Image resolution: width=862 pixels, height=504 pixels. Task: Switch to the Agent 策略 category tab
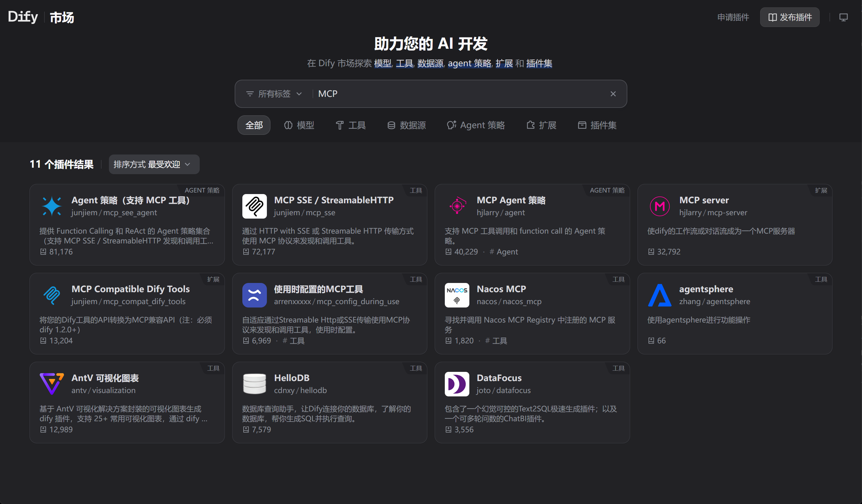pos(476,125)
